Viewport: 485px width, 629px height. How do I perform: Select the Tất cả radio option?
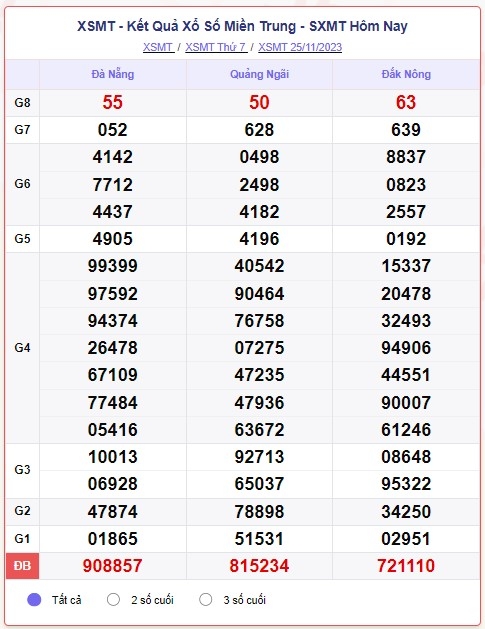pyautogui.click(x=34, y=600)
